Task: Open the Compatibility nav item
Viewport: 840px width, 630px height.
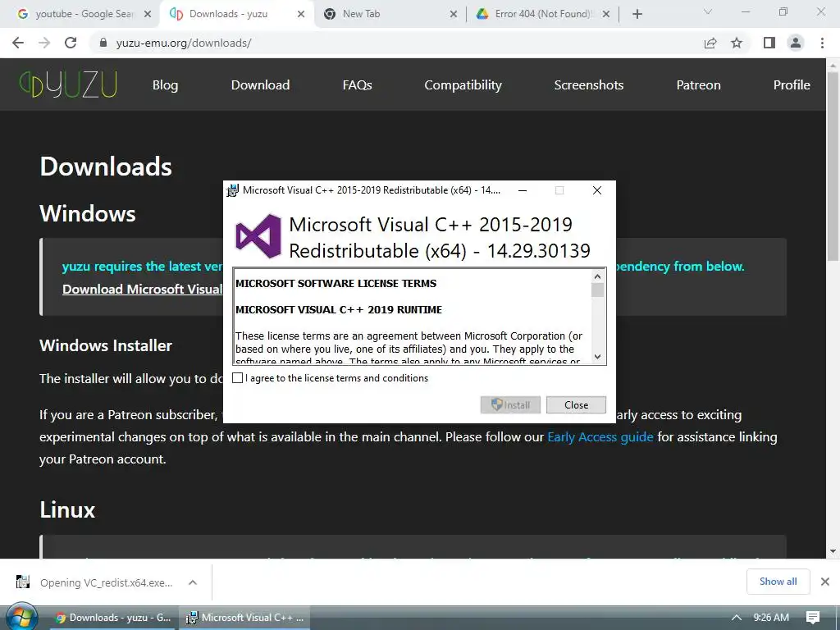Action: pos(463,84)
